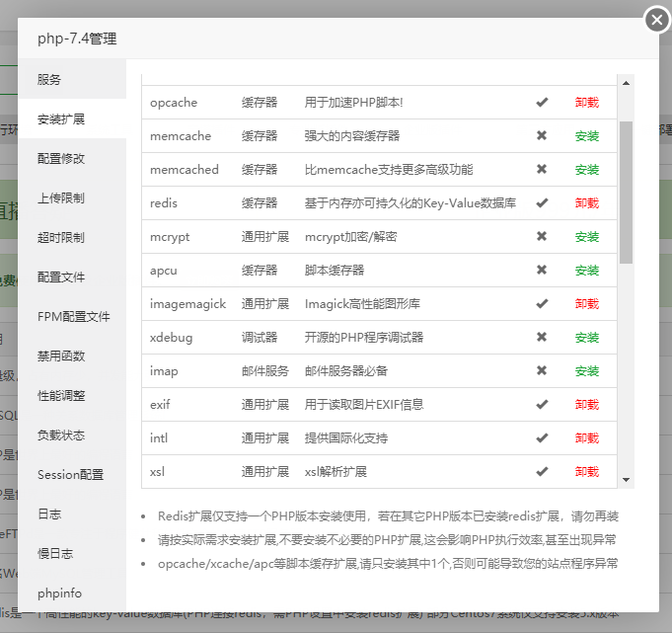Click the imagemagick installed checkmark icon

click(542, 304)
